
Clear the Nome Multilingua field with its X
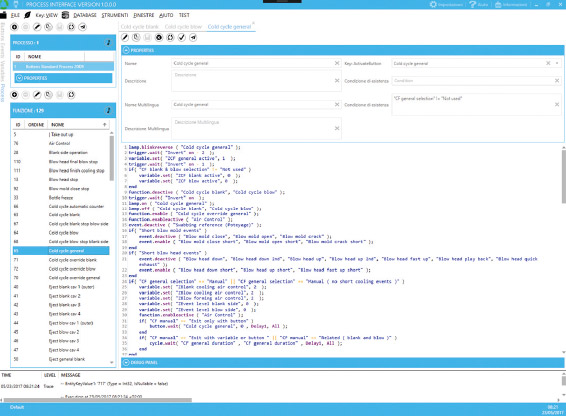tap(337, 104)
